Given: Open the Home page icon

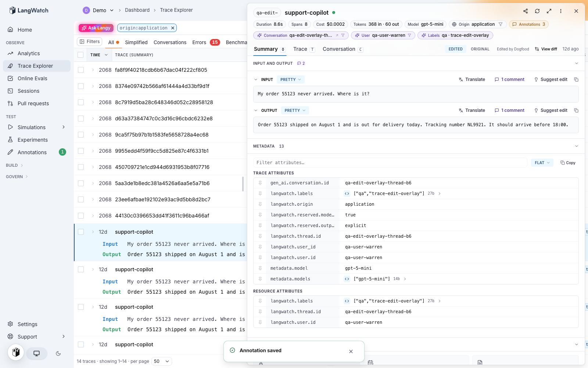Looking at the screenshot, I should tap(10, 30).
